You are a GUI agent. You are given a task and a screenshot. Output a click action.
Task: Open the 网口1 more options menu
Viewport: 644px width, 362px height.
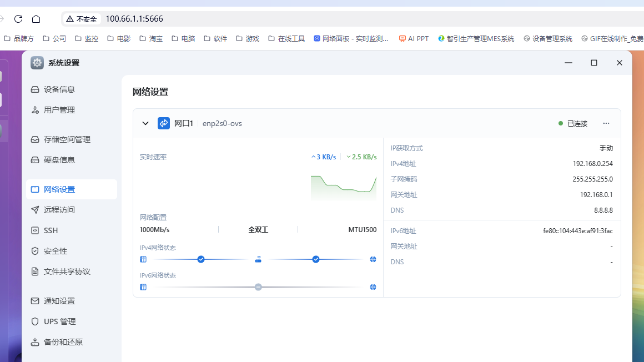(x=606, y=123)
